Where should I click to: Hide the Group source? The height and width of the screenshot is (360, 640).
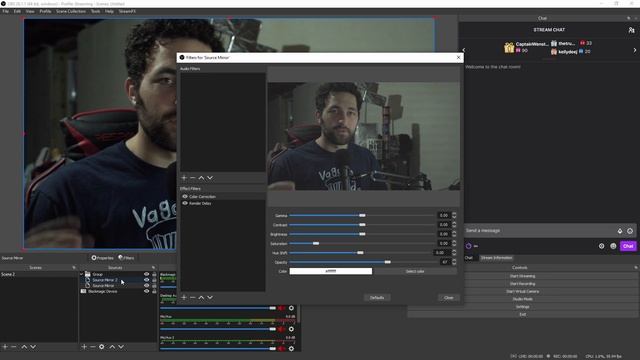[147, 274]
